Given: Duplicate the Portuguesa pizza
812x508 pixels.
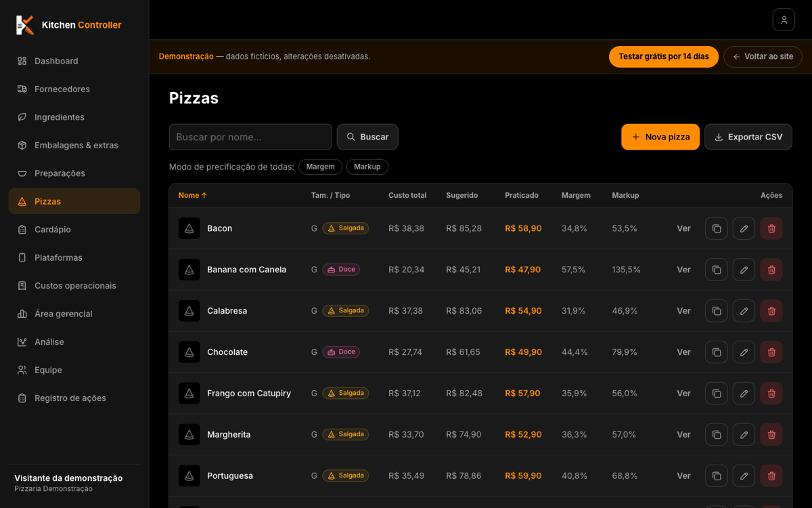Looking at the screenshot, I should [x=717, y=476].
